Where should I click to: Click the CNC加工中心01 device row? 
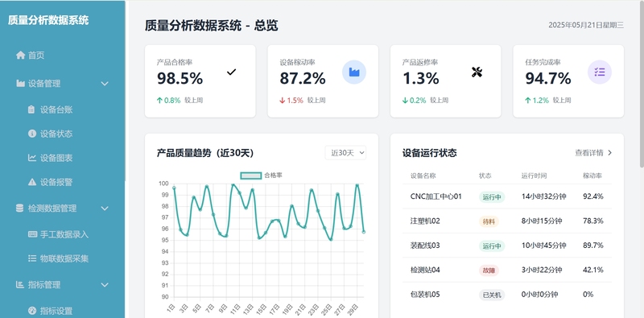pyautogui.click(x=507, y=196)
